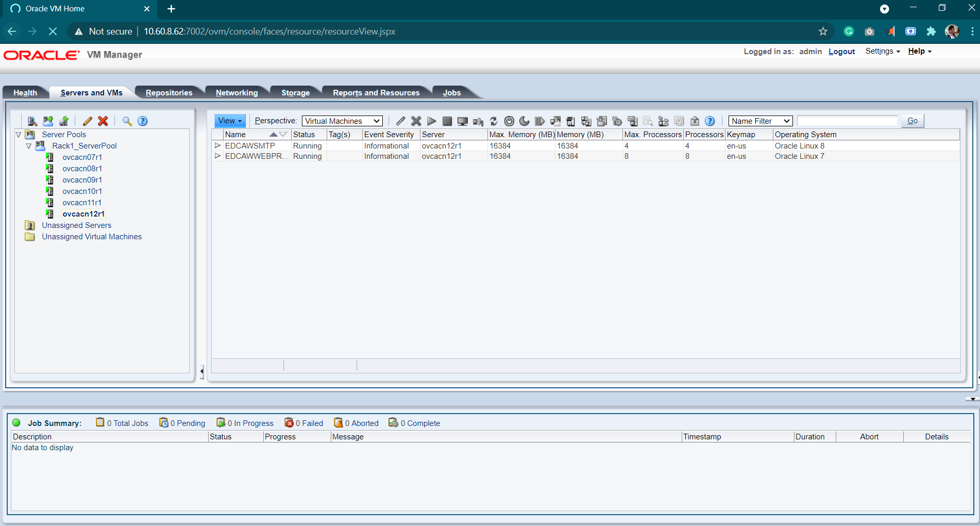Click the Restart virtual machine icon
The width and height of the screenshot is (980, 526).
[x=494, y=121]
